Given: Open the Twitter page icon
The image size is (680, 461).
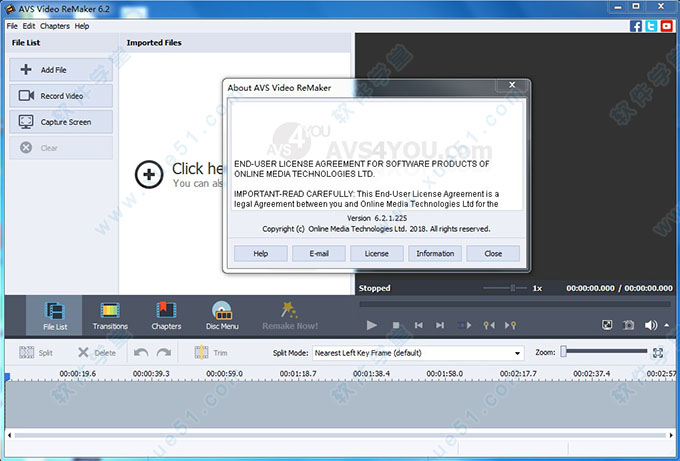Looking at the screenshot, I should (651, 26).
